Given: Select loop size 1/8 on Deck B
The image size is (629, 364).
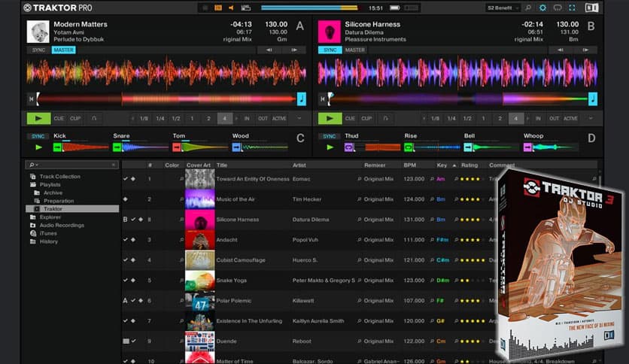Looking at the screenshot, I should click(x=435, y=118).
